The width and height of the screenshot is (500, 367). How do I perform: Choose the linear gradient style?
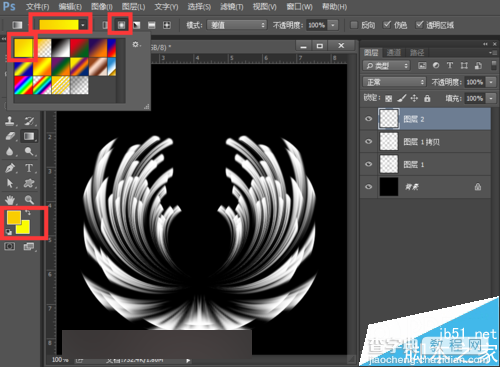click(x=105, y=25)
